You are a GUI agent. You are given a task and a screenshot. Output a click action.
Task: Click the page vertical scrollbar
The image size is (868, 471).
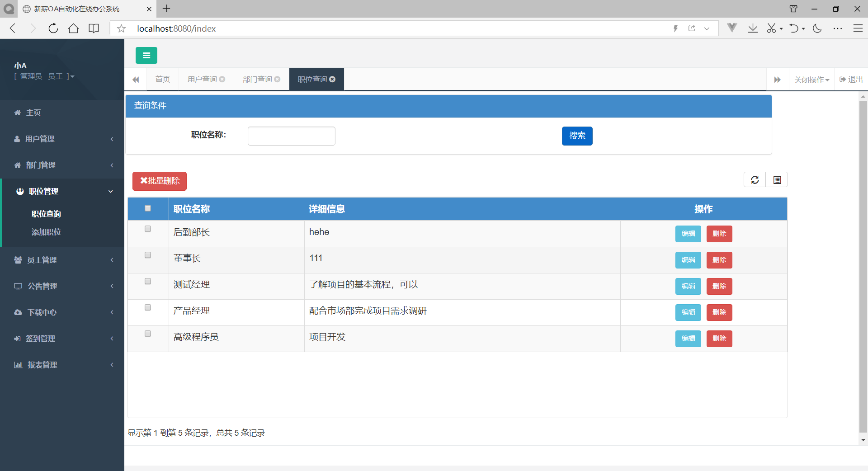coord(863,267)
